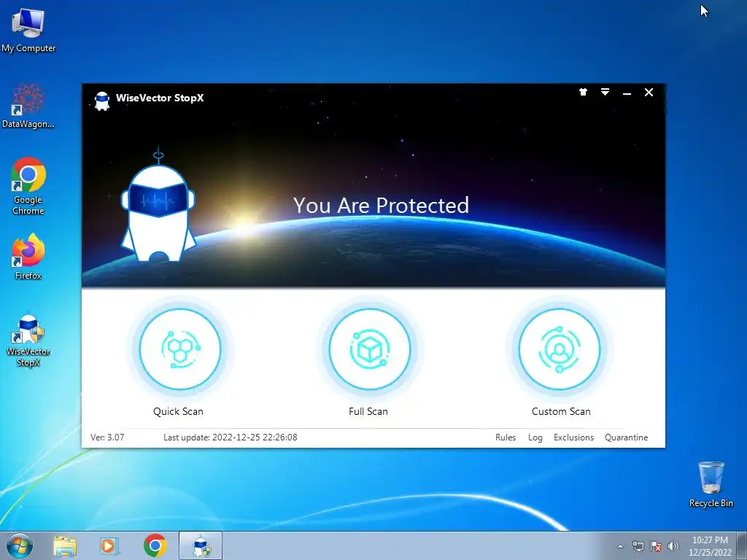Select the DataWagon desktop shortcut
The image size is (747, 560).
pos(28,106)
